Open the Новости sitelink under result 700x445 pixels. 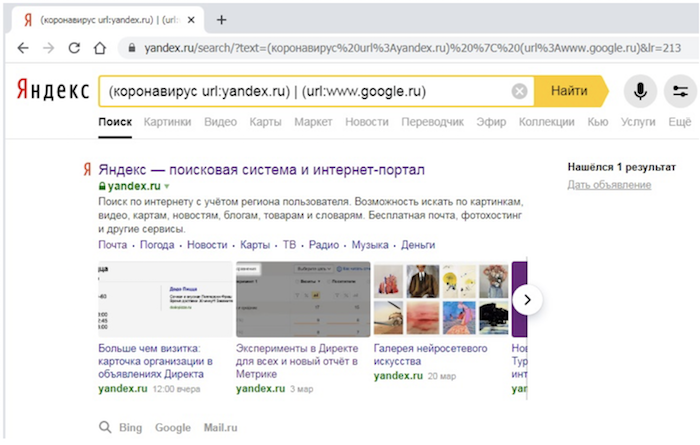click(x=207, y=245)
